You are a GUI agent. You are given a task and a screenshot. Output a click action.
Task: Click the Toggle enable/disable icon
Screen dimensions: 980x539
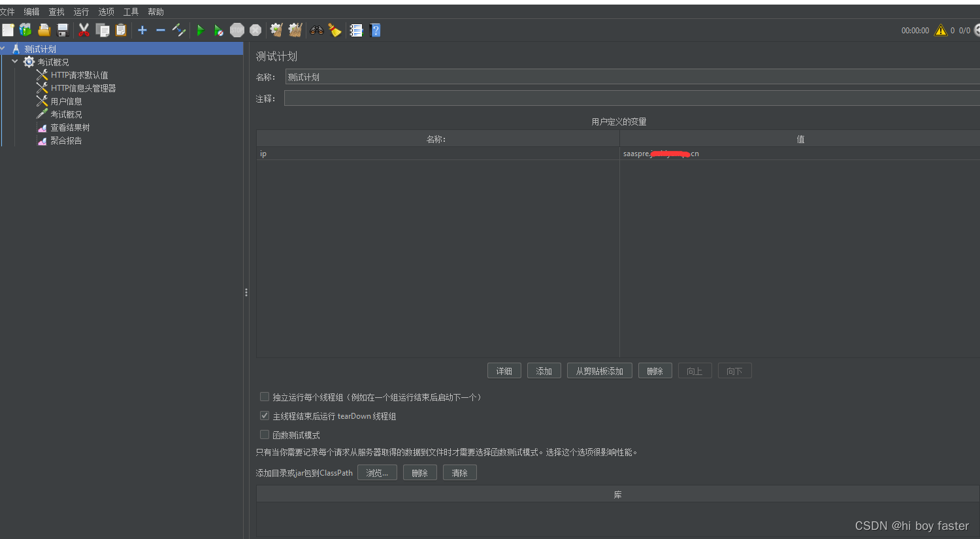click(x=179, y=30)
